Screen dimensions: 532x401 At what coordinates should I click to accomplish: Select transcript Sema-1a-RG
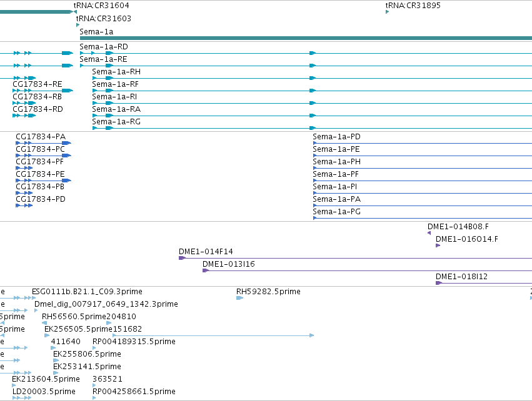pos(116,122)
